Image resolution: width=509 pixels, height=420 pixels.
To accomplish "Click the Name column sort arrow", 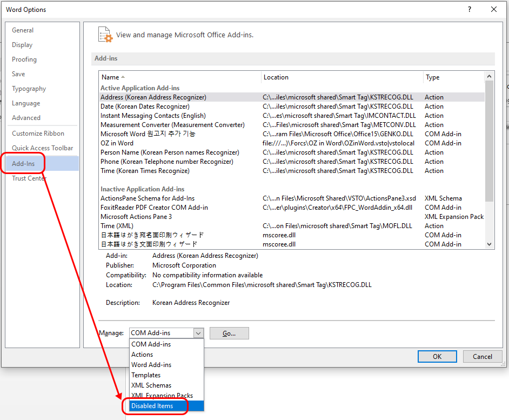I will pos(123,77).
